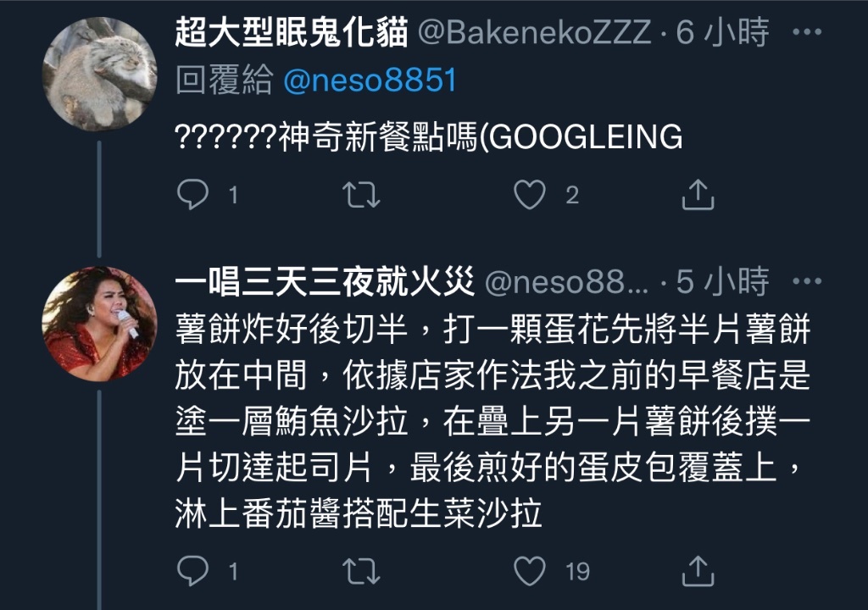Open the @neso8851 mention link
Viewport: 868px width, 610px height.
point(370,80)
